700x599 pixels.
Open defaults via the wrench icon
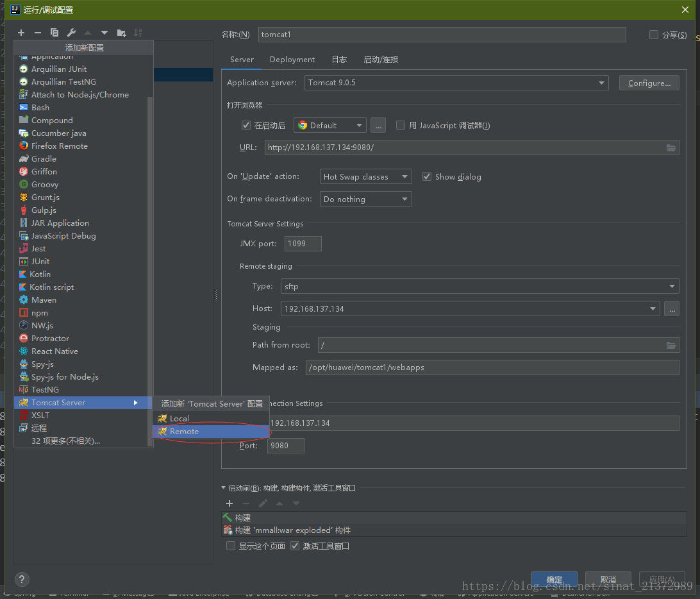[71, 33]
